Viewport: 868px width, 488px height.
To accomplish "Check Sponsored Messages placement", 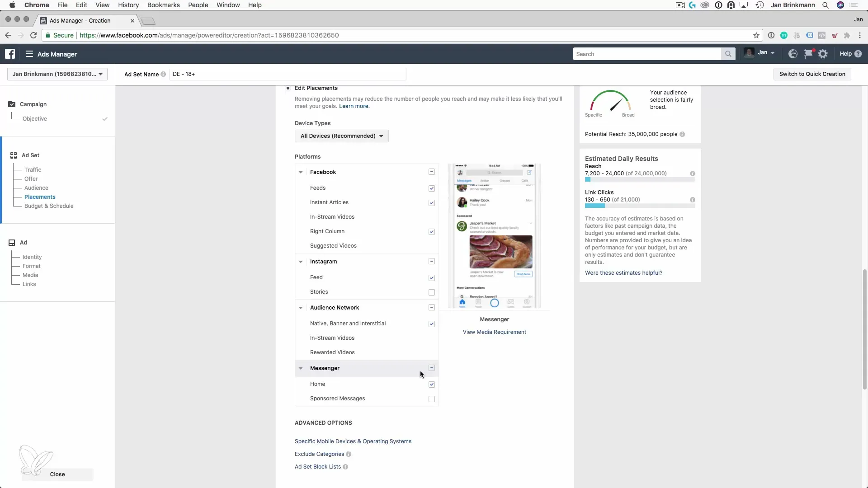I will click(432, 399).
